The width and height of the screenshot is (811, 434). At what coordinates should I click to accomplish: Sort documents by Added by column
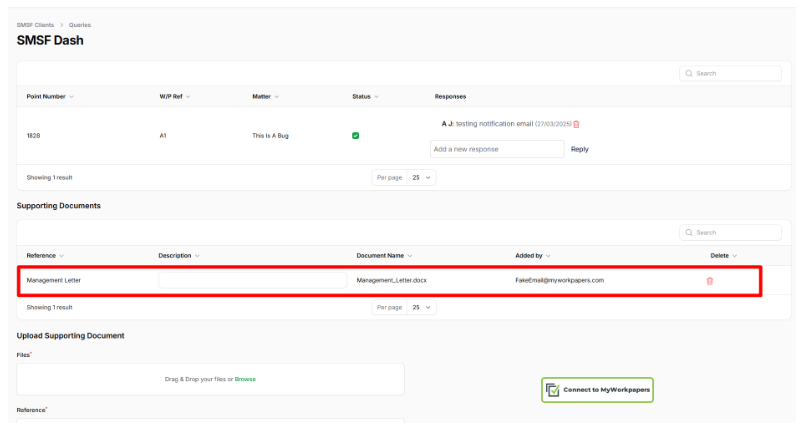[x=533, y=256]
